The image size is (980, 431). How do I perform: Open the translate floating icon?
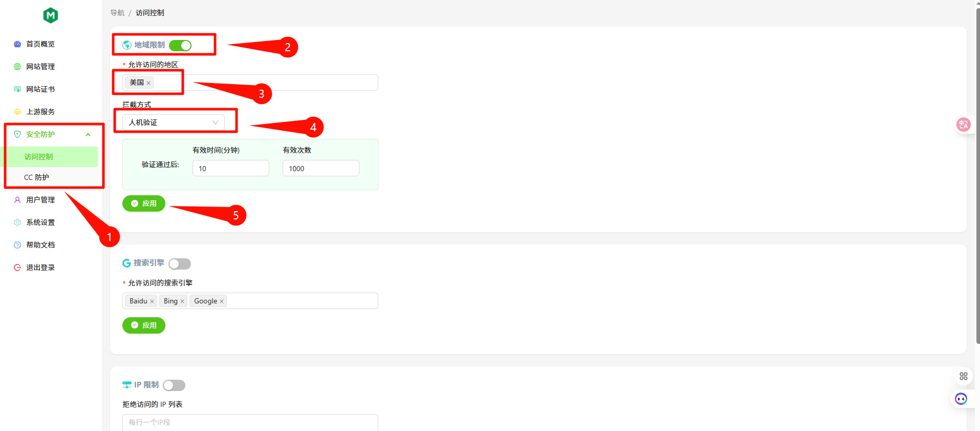point(964,125)
